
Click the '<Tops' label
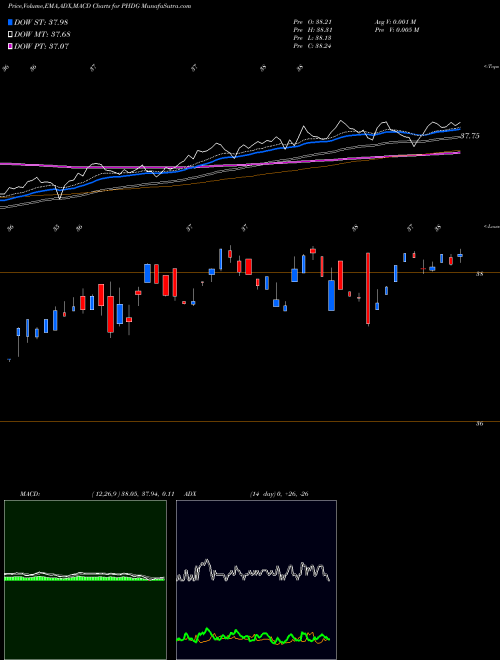[x=491, y=67]
